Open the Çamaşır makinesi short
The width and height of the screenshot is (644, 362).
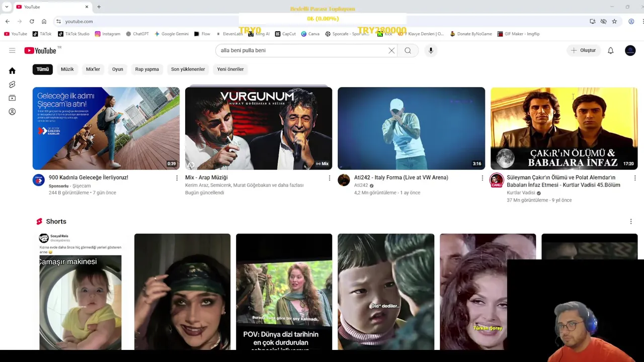pos(80,292)
